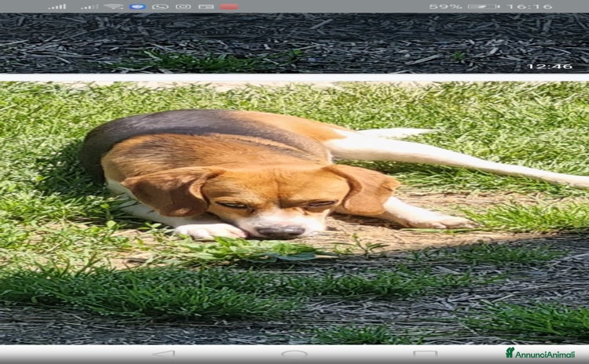Tap the gray card notification icon before red one
The height and width of the screenshot is (364, 589).
(x=207, y=6)
